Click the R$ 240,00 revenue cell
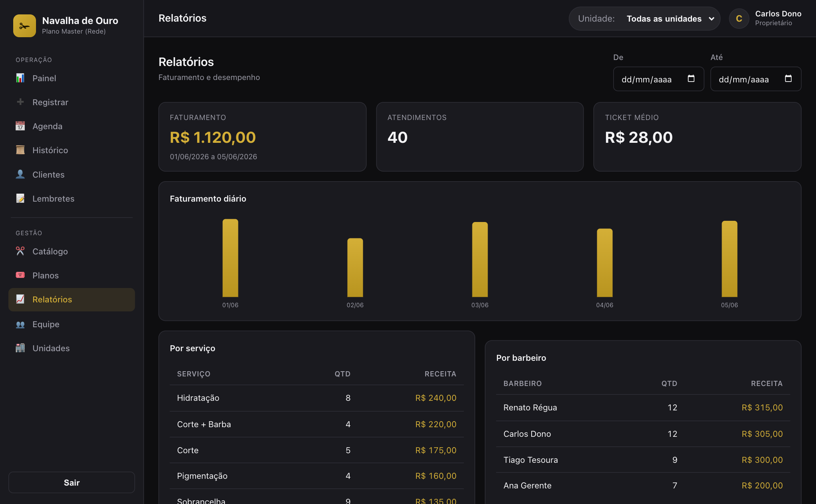The image size is (816, 504). 436,398
